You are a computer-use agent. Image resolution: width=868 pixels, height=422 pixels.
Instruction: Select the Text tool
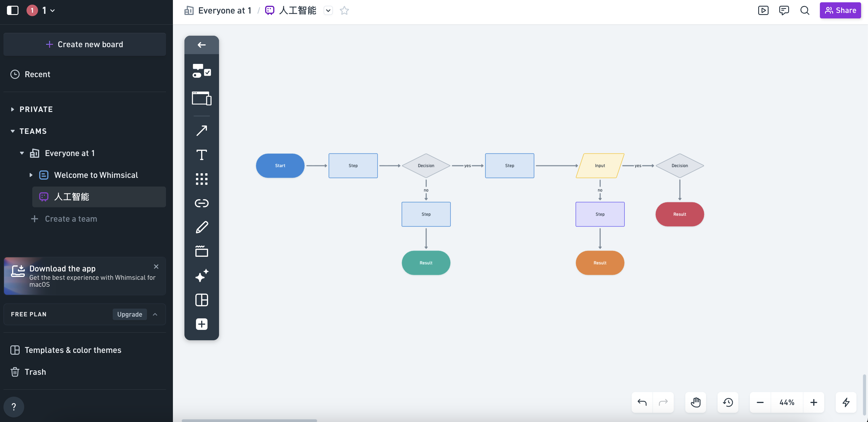click(201, 155)
